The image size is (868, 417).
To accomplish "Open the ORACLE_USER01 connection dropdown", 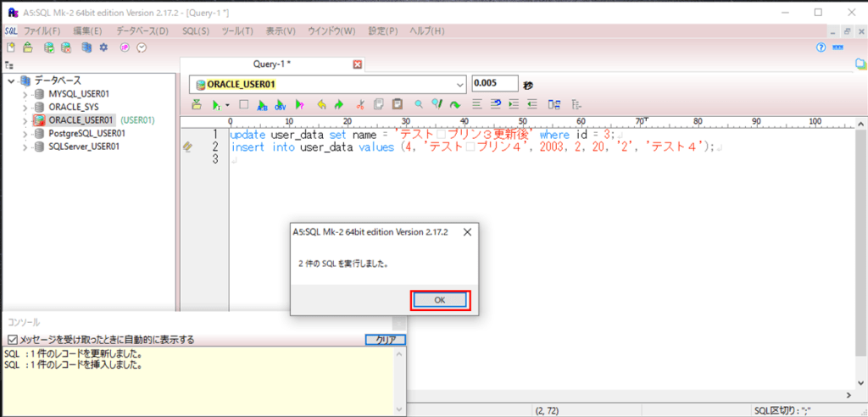I will point(460,84).
